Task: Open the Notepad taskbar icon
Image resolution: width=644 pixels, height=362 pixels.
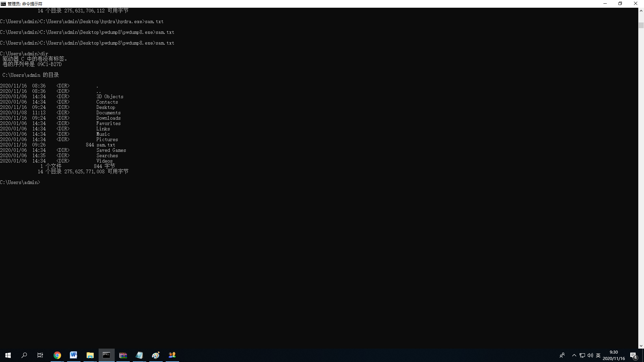Action: pos(139,355)
